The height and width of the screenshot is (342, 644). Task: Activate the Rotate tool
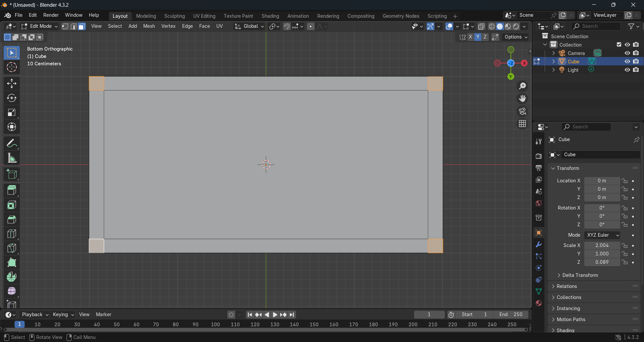click(12, 98)
